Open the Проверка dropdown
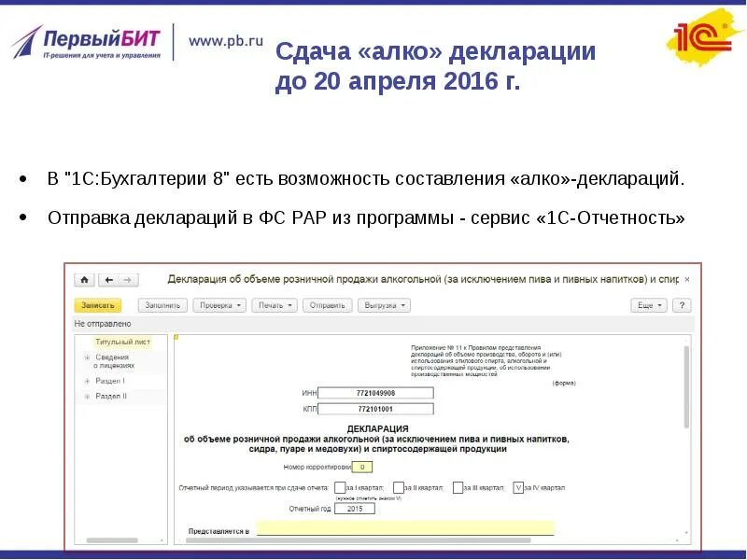The height and width of the screenshot is (560, 747). coord(219,305)
